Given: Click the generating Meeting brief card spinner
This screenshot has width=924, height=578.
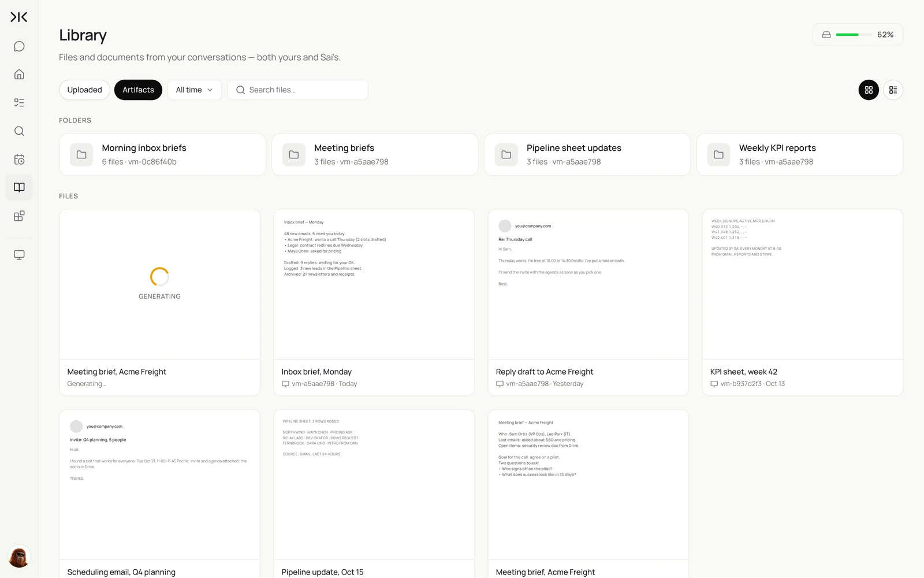Looking at the screenshot, I should tap(159, 277).
